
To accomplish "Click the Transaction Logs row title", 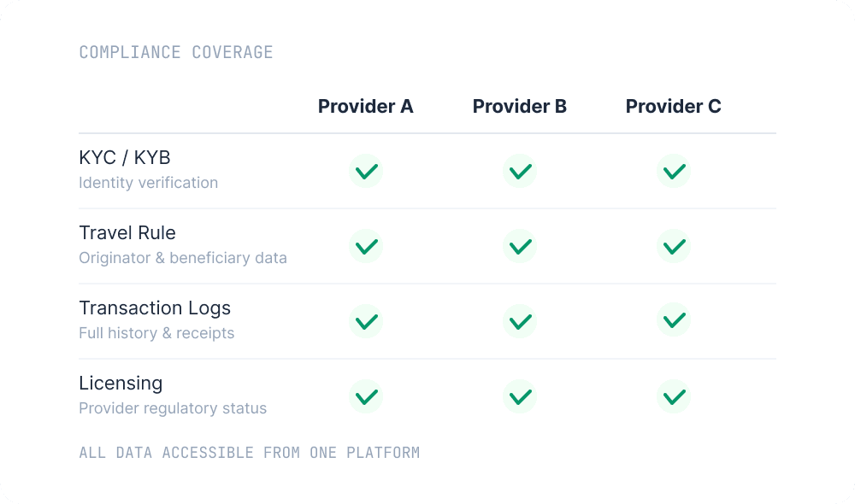I will [x=155, y=308].
